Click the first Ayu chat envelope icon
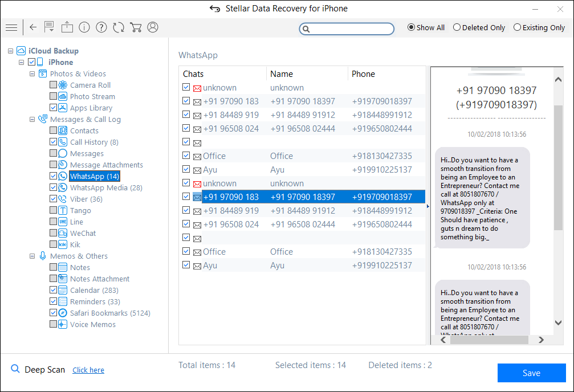The height and width of the screenshot is (392, 574). click(197, 170)
